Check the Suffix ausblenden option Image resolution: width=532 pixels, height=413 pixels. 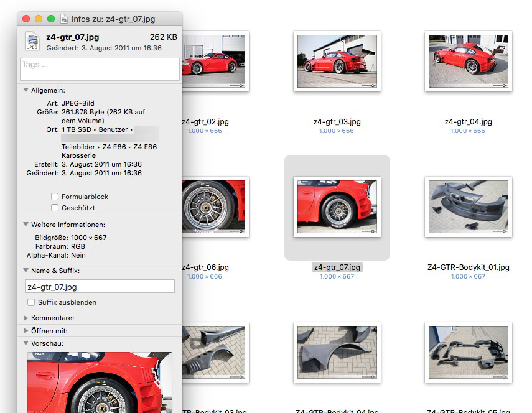pos(31,302)
